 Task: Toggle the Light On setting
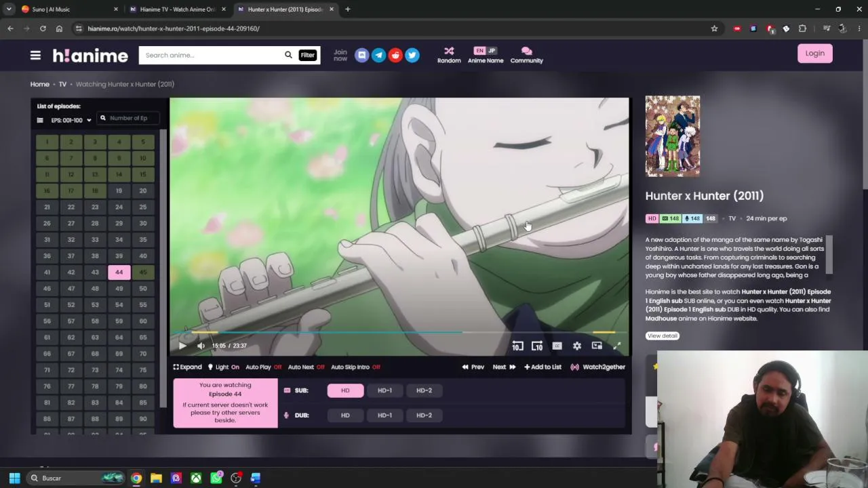click(x=223, y=367)
